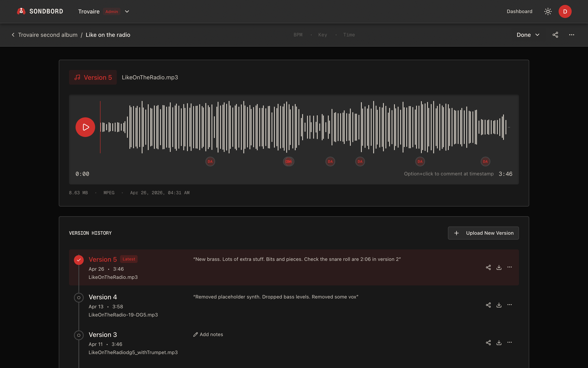This screenshot has width=588, height=368.
Task: Click the Sondbord logo icon
Action: (21, 11)
